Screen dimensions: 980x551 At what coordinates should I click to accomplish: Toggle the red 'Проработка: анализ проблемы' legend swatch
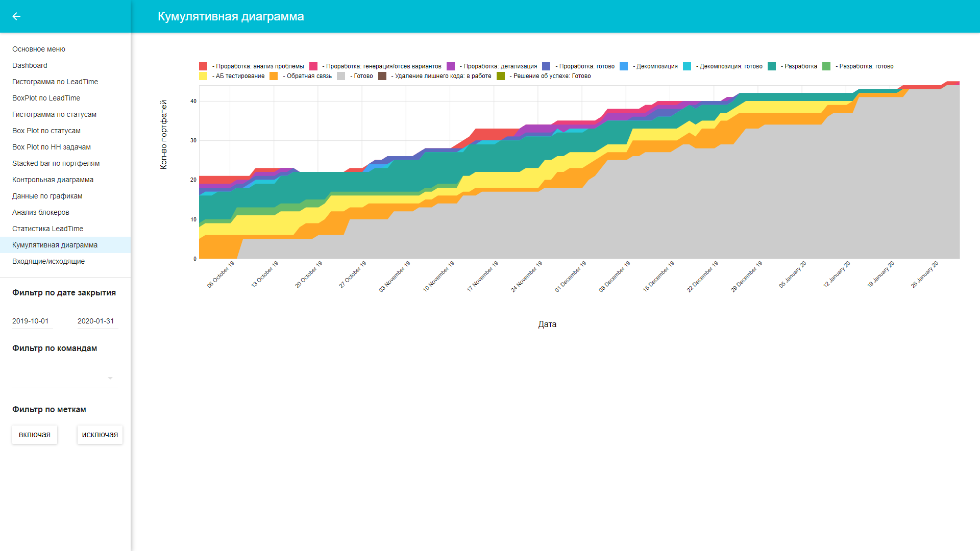203,66
